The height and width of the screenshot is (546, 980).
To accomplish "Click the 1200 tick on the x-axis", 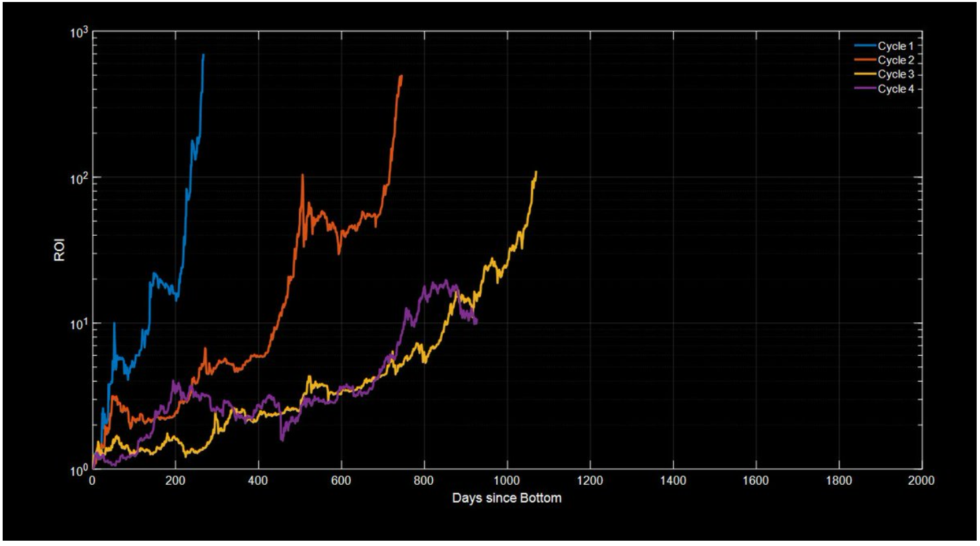I will (x=590, y=480).
